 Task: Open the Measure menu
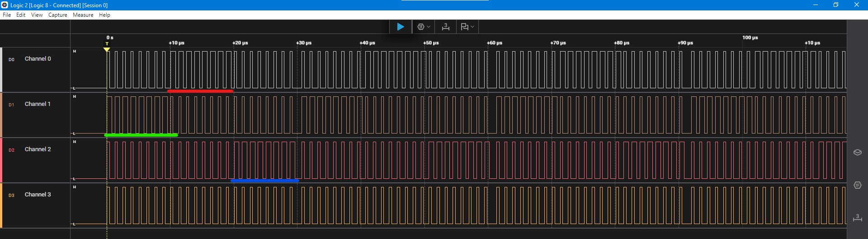[x=83, y=15]
